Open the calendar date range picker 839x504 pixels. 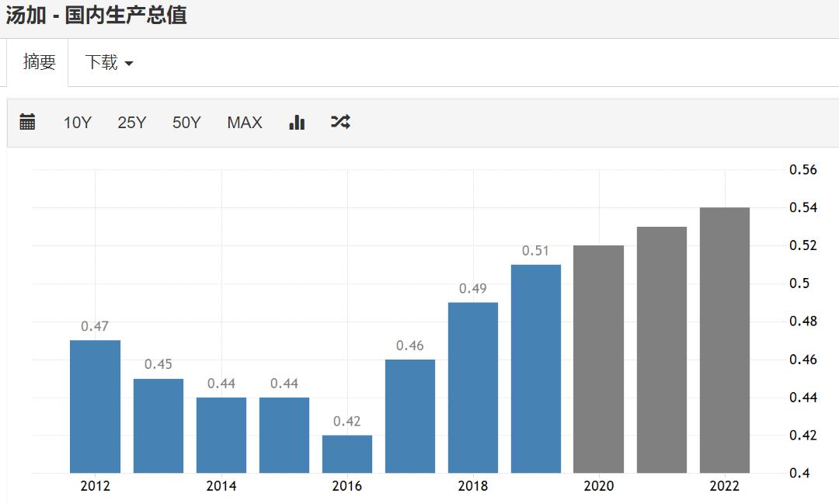27,122
